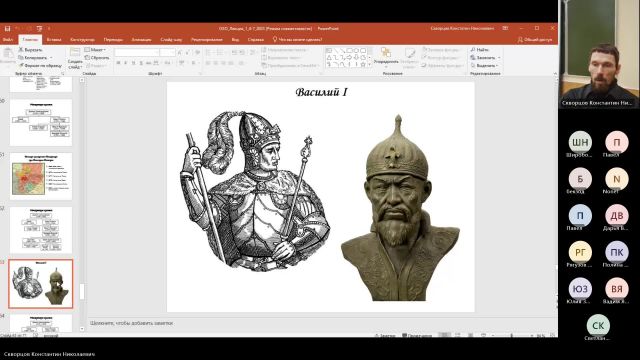This screenshot has width=640, height=360.
Task: Select the map slide thumbnail in the panel
Action: (x=41, y=176)
